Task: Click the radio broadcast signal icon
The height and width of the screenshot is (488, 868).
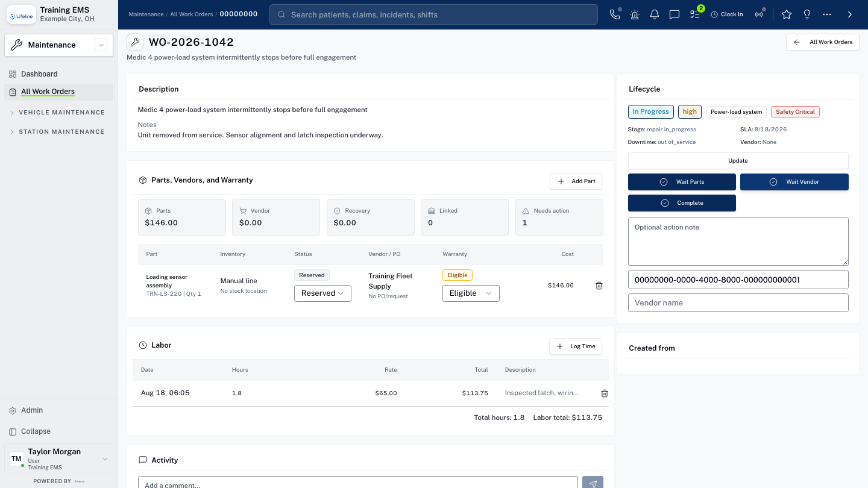Action: click(759, 14)
